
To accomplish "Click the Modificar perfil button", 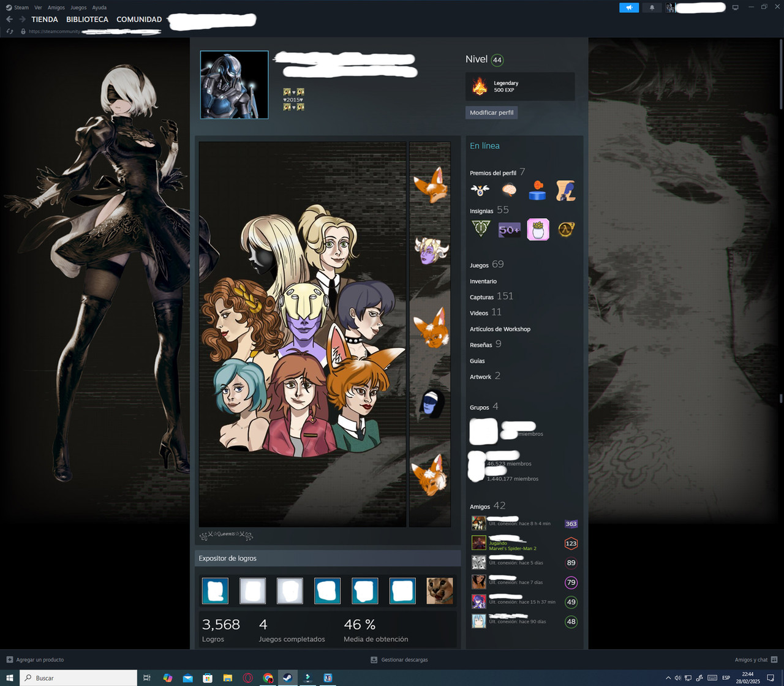I will click(491, 113).
